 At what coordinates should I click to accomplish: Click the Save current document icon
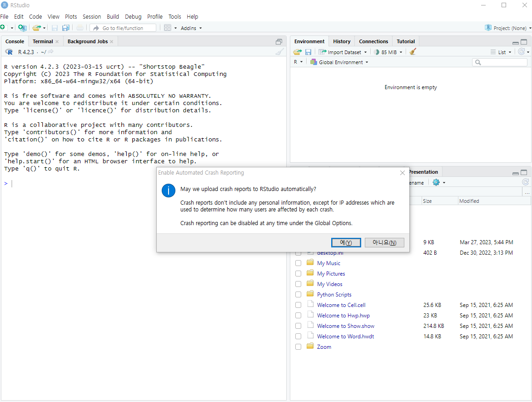tap(55, 28)
